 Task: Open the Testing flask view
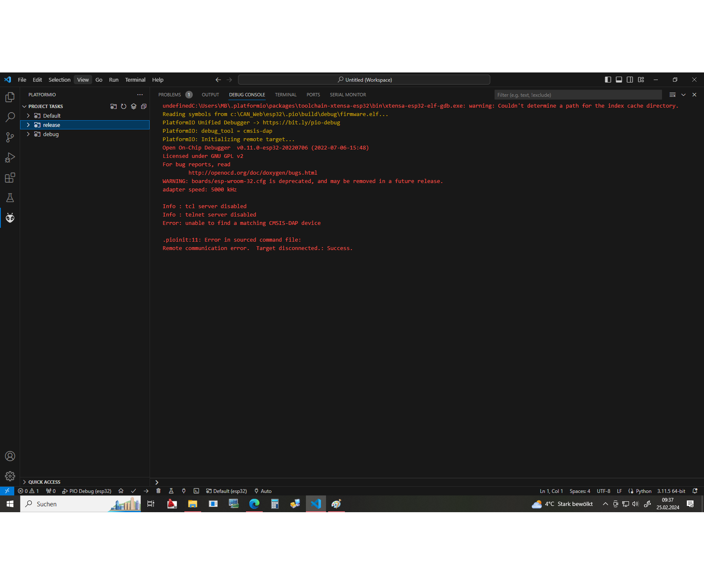(x=10, y=198)
